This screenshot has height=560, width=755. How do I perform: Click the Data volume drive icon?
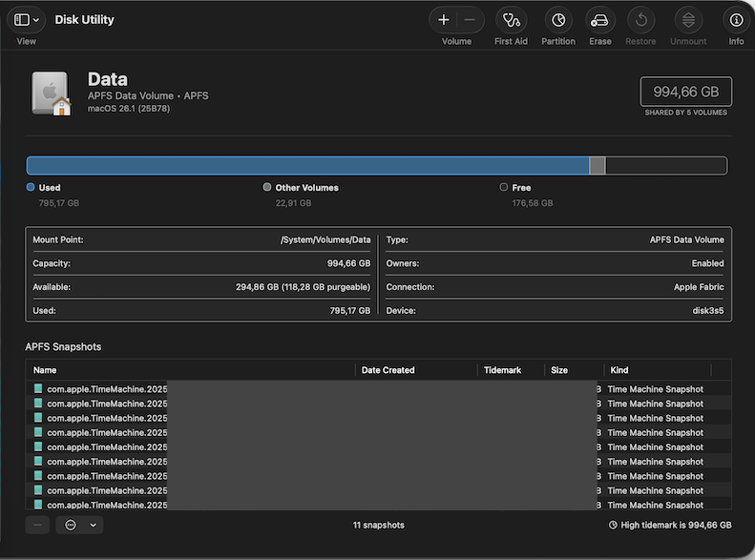pyautogui.click(x=51, y=93)
